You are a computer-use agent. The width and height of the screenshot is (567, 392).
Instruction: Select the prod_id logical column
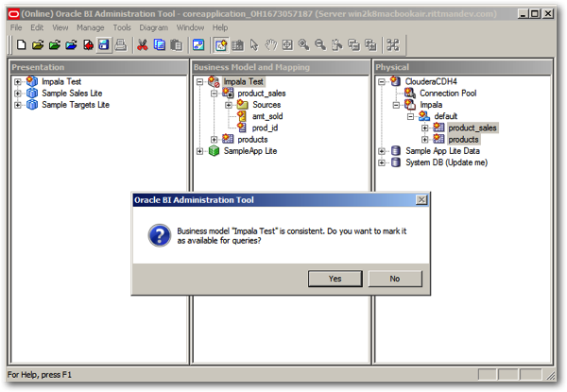(x=265, y=128)
